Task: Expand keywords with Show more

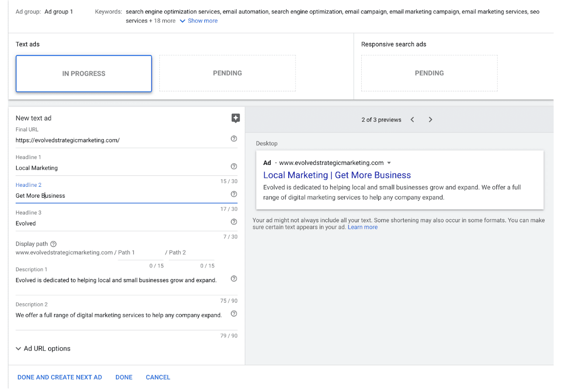Action: 199,21
